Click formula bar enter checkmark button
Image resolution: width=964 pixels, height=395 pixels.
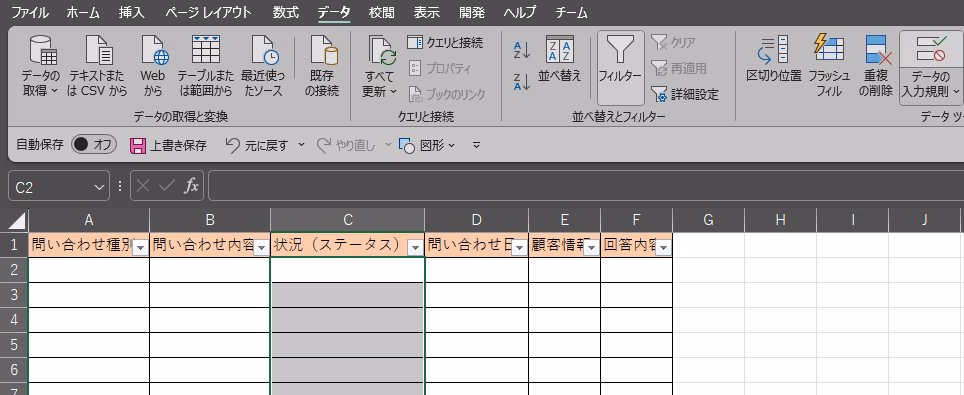pos(167,187)
